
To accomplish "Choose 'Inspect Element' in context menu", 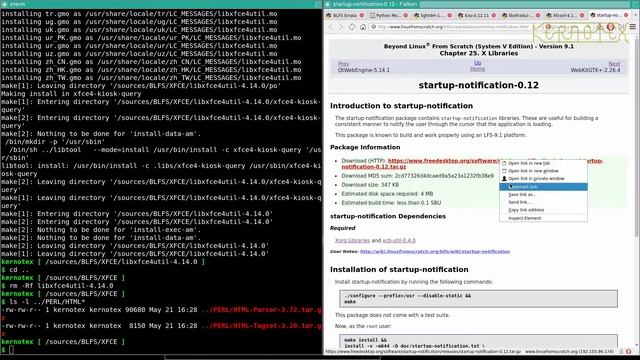I will [x=543, y=218].
